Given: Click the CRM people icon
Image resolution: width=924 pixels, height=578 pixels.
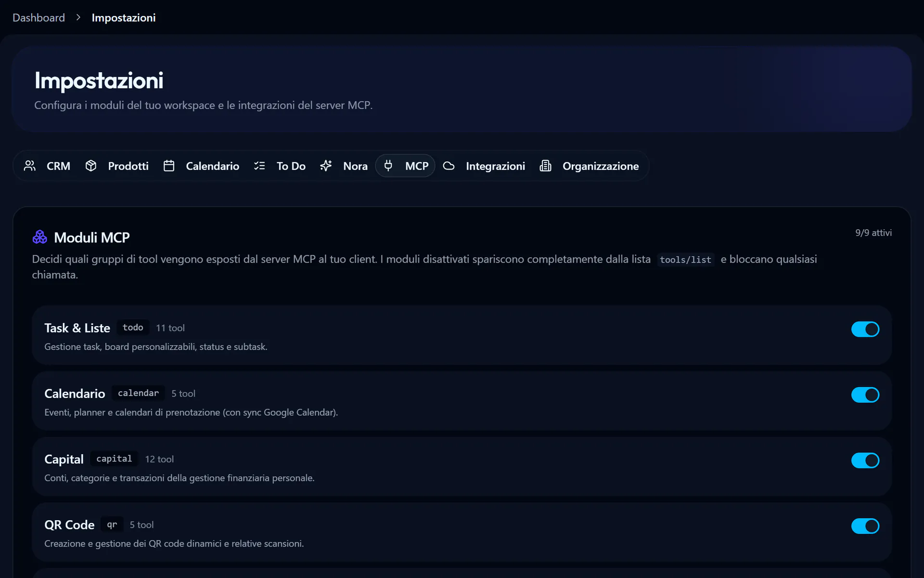Looking at the screenshot, I should (30, 166).
